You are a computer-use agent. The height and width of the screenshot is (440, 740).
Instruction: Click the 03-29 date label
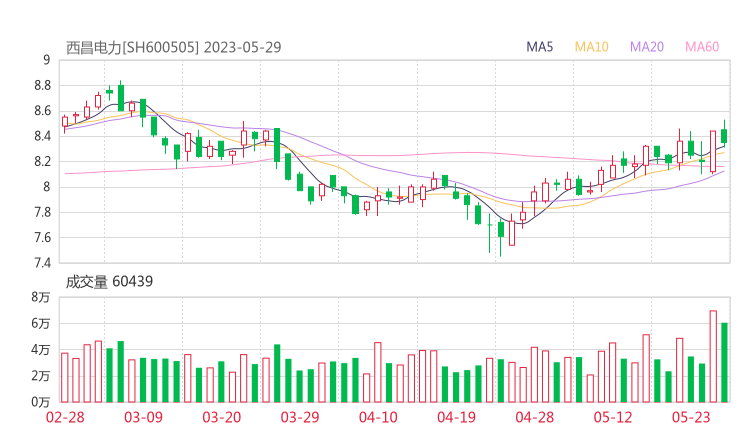tap(300, 417)
